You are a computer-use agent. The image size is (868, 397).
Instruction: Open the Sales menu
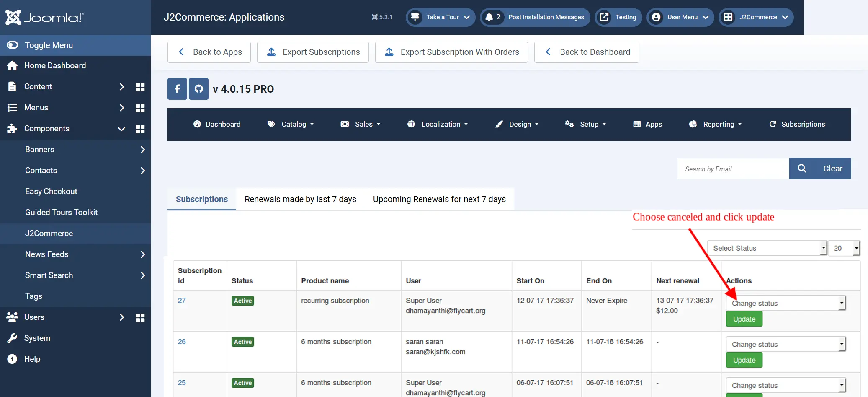coord(361,124)
